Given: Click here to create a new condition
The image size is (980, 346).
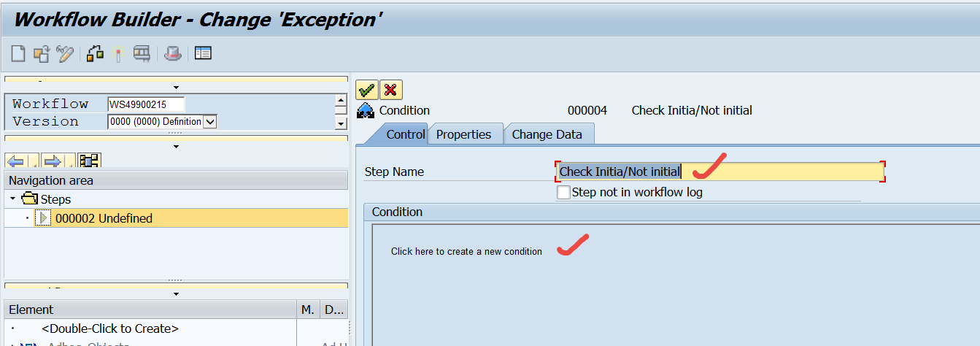Looking at the screenshot, I should (466, 251).
